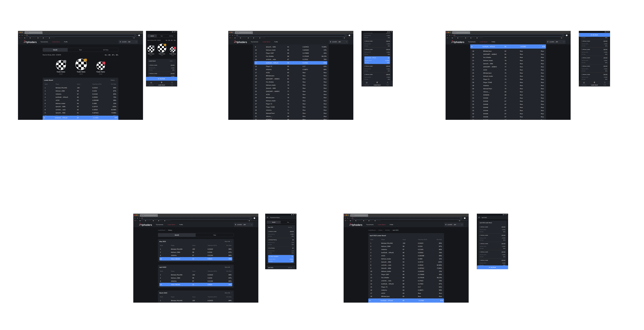Click LeaderBoard breadcrumb on desktop History page
The height and width of the screenshot is (330, 644).
point(162,230)
